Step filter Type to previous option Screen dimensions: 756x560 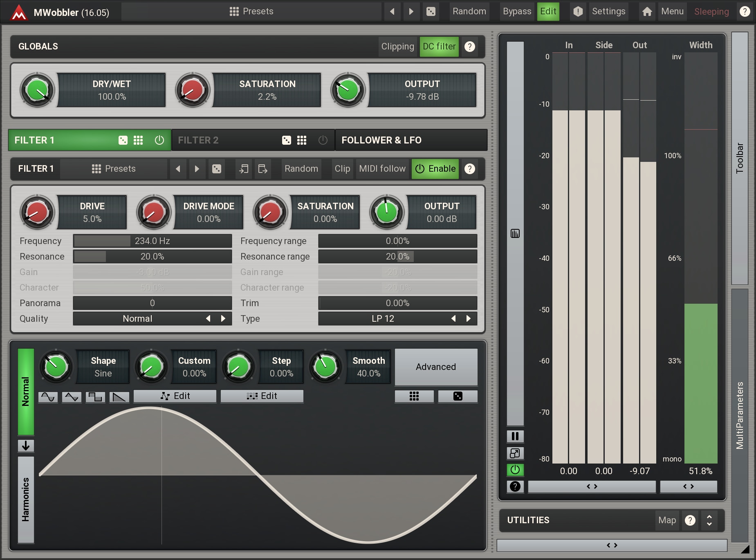pyautogui.click(x=453, y=318)
